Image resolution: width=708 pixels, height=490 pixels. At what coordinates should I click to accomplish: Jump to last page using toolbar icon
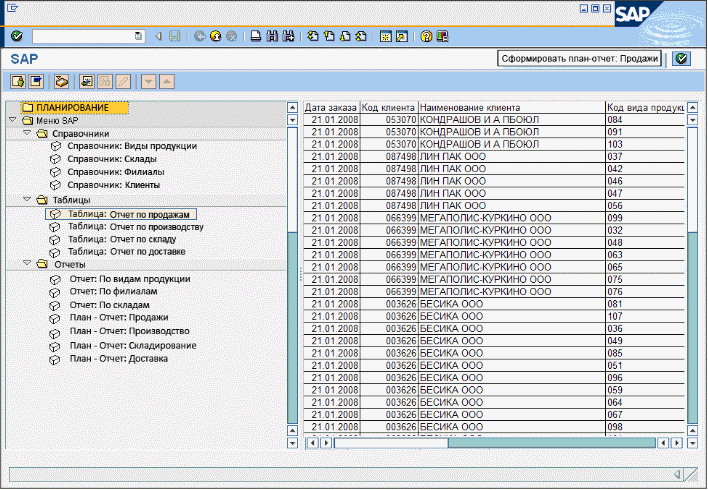(360, 36)
